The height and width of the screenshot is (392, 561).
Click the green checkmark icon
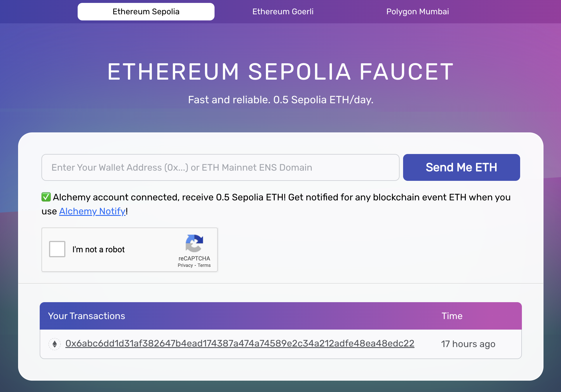coord(46,197)
